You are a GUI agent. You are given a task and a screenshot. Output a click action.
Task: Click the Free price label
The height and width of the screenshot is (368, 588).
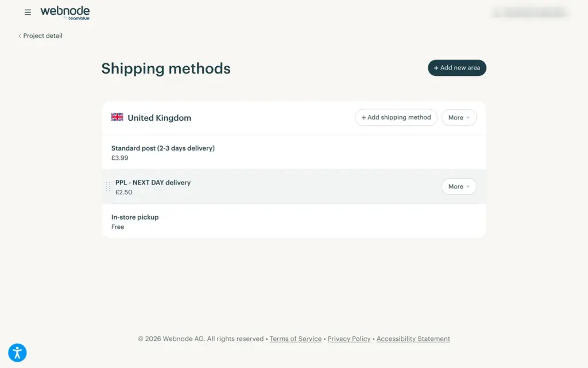pos(118,227)
